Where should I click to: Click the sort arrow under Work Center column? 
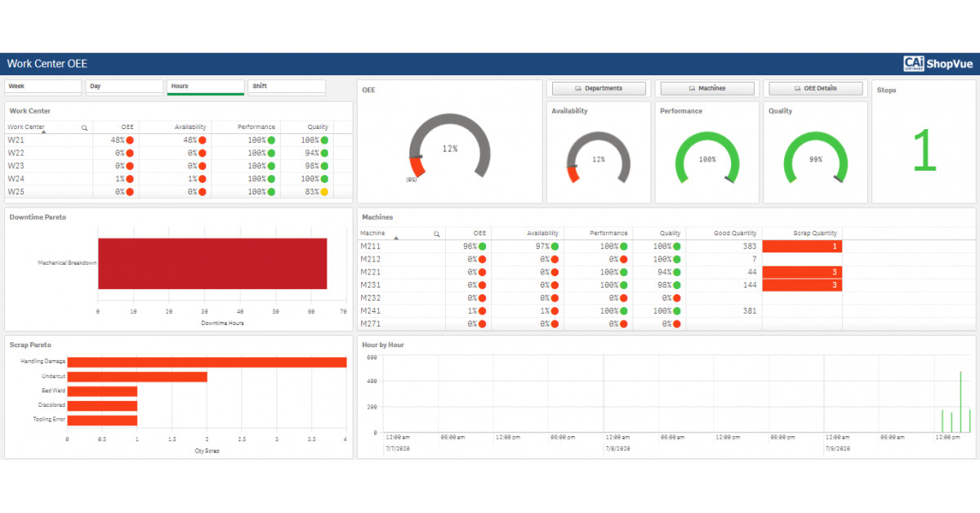pos(44,132)
